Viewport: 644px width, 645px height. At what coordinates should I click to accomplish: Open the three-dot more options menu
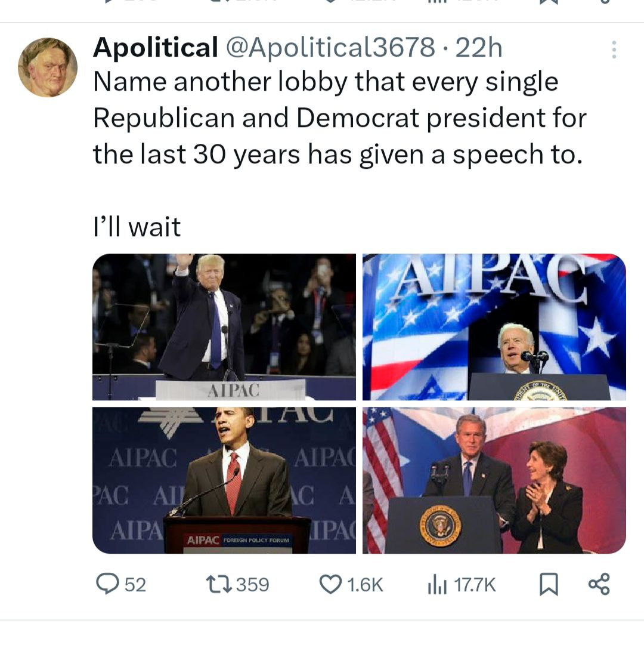click(613, 50)
